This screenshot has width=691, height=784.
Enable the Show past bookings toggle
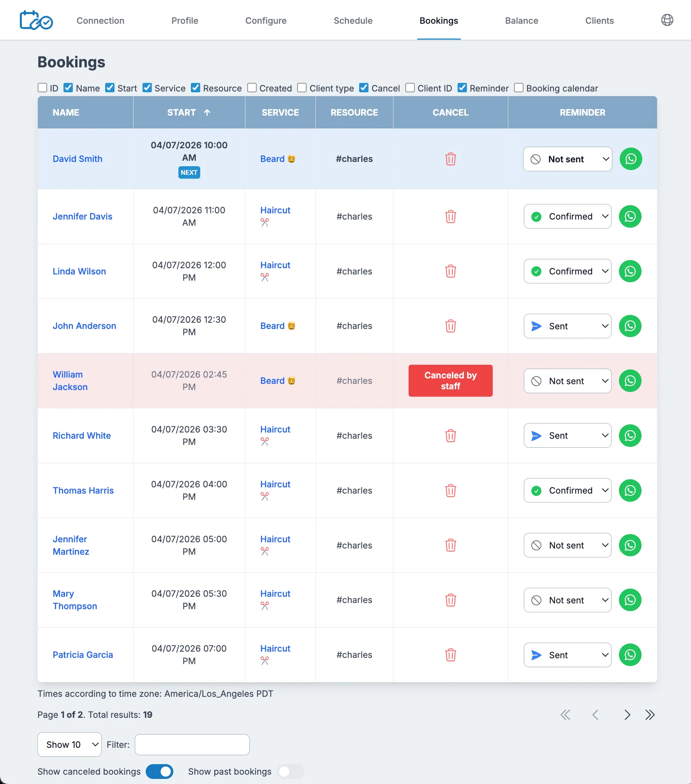click(290, 772)
